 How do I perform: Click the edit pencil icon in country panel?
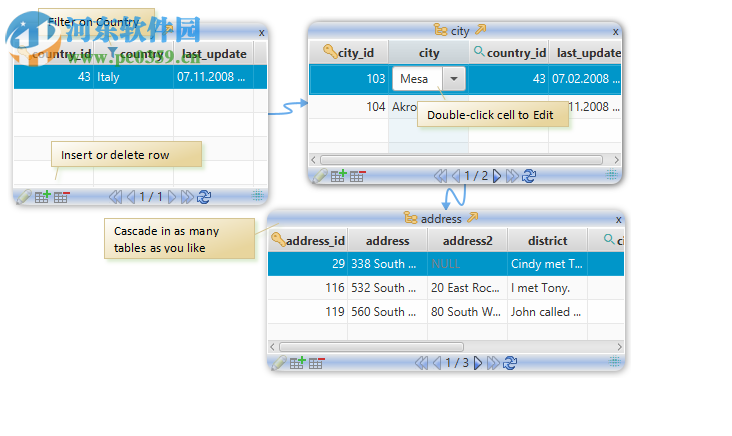[x=24, y=197]
